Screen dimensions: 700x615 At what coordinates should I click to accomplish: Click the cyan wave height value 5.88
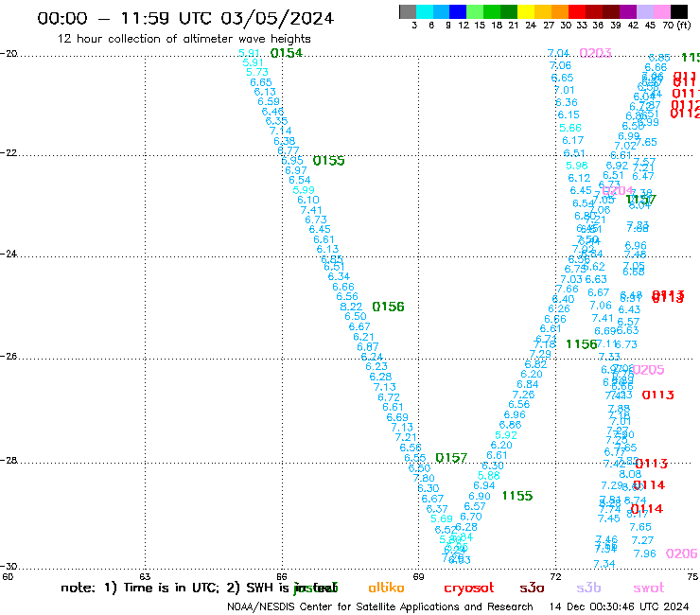coord(488,475)
